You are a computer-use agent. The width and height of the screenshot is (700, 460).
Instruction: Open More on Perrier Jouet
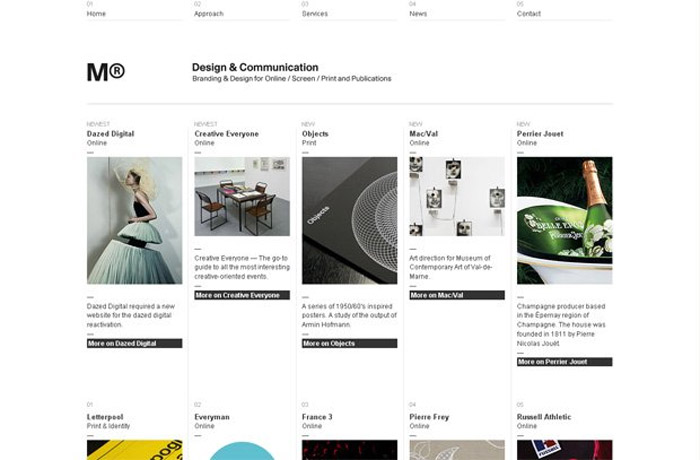(x=564, y=362)
